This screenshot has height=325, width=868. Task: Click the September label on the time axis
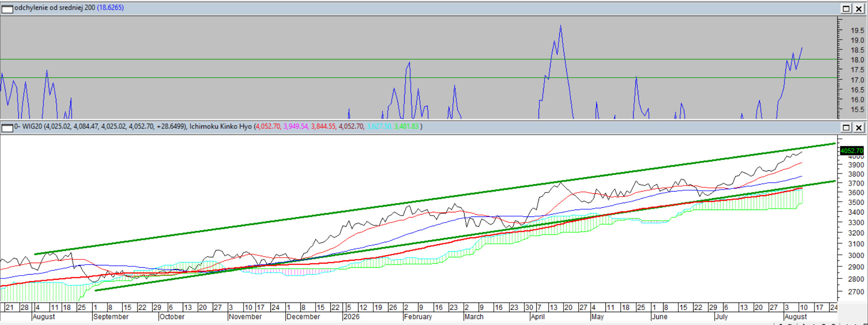tap(111, 317)
